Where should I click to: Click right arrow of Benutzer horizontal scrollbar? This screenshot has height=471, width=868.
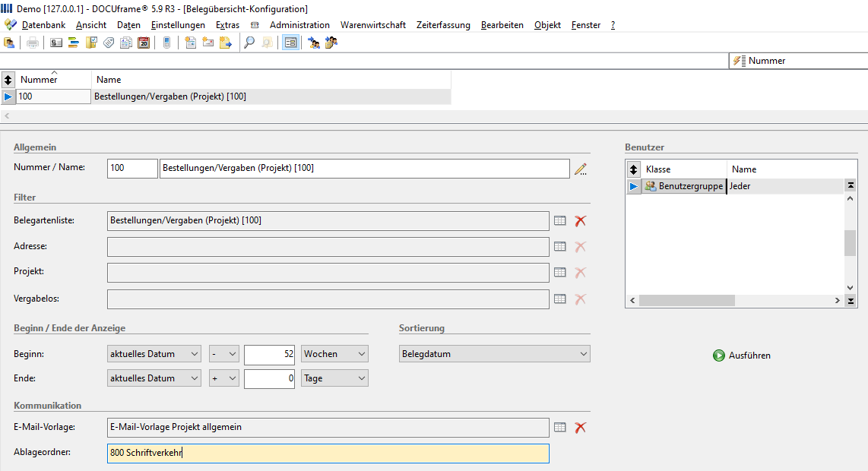tap(837, 301)
